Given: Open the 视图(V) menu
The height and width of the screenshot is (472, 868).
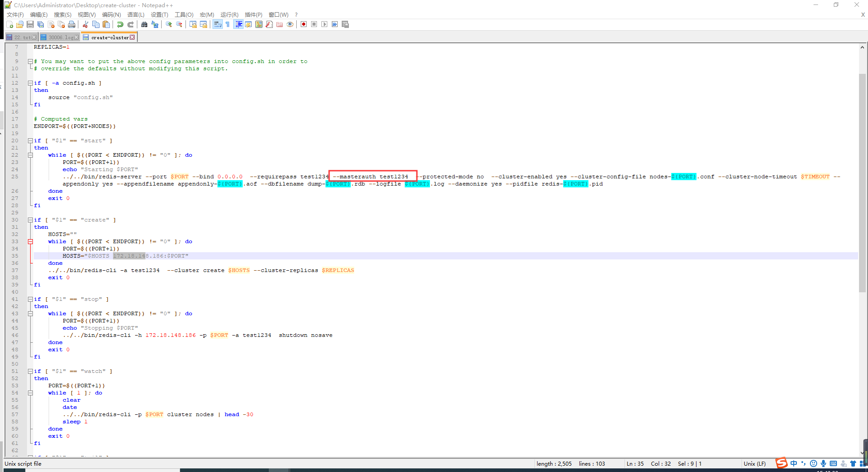Looking at the screenshot, I should tap(87, 15).
